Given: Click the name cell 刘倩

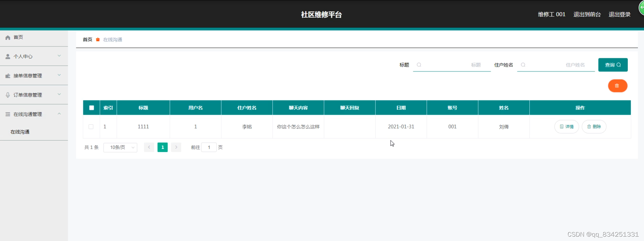Looking at the screenshot, I should [504, 127].
